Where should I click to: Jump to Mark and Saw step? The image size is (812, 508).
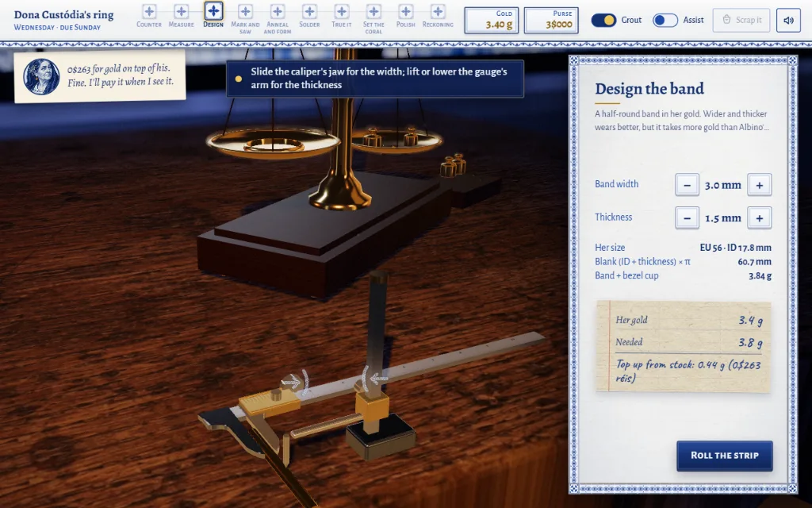tap(246, 11)
